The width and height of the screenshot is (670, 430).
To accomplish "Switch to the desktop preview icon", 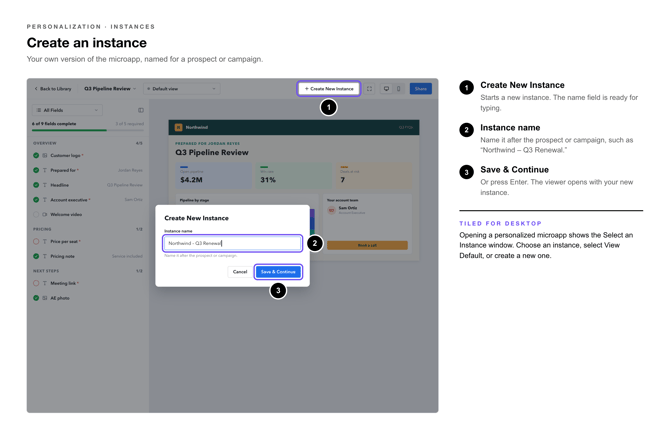I will [386, 89].
